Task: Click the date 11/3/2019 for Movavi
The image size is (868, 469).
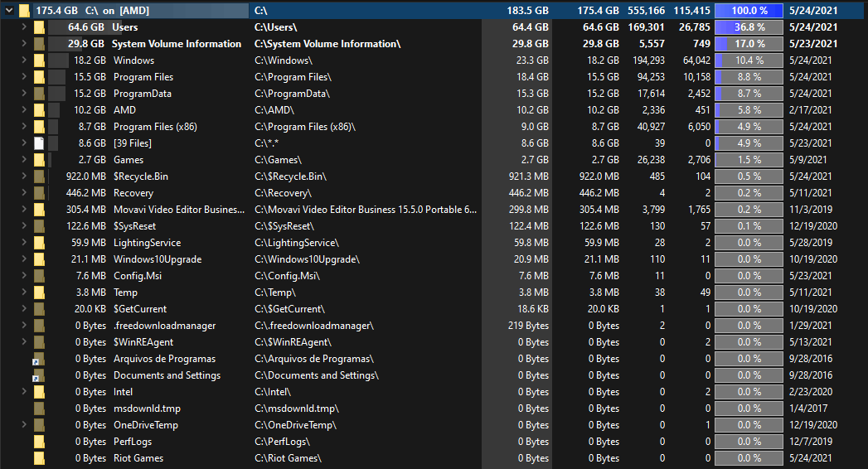Action: pos(811,210)
